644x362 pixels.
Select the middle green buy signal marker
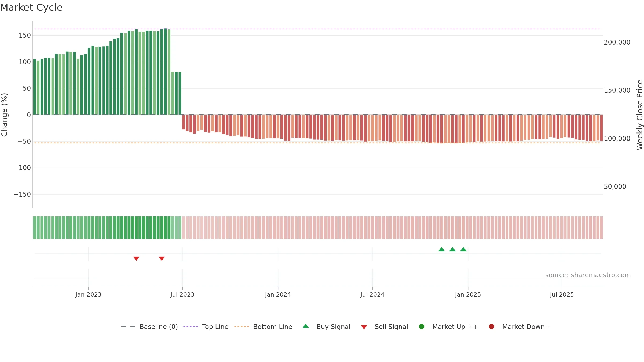pyautogui.click(x=452, y=249)
